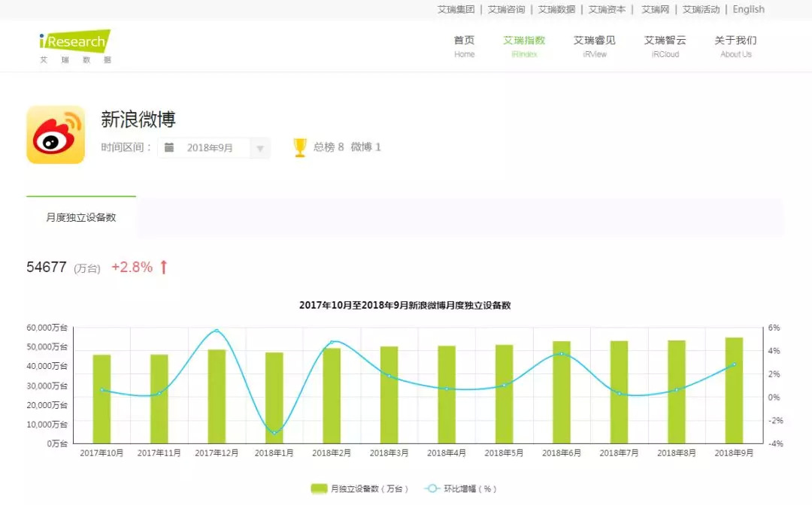Click the 新浪微博 app title
This screenshot has width=812, height=505.
coord(138,119)
